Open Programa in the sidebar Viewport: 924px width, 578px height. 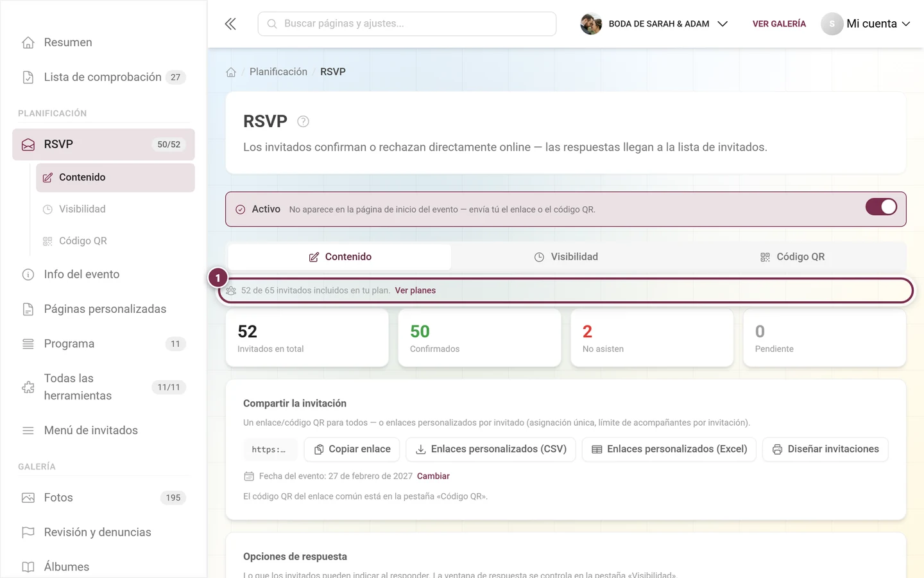(x=103, y=344)
